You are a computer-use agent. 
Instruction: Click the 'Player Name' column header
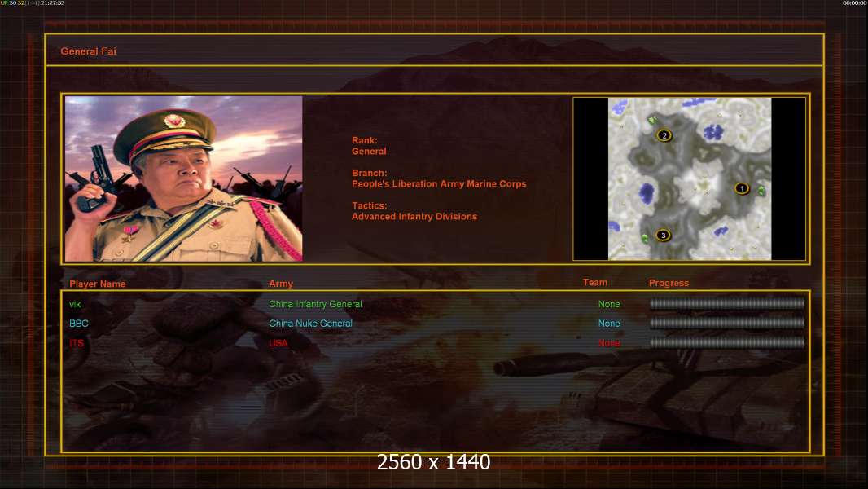(98, 284)
